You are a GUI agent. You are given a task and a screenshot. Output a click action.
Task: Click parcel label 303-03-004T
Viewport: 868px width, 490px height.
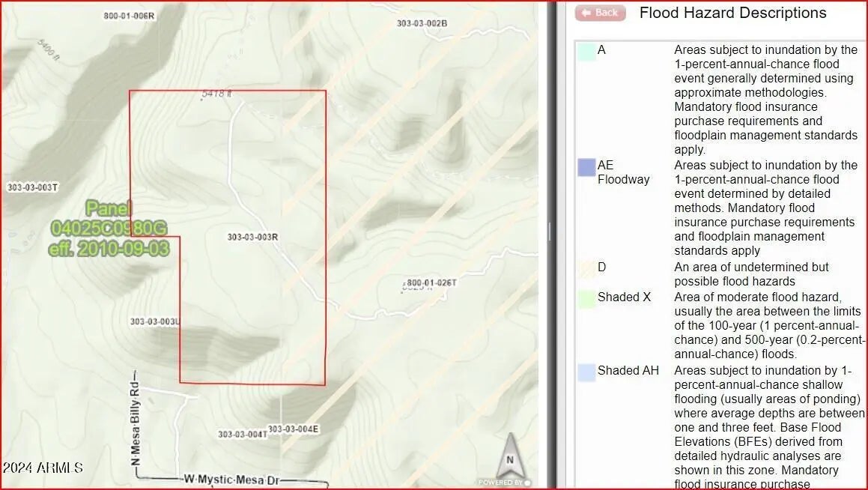click(242, 434)
